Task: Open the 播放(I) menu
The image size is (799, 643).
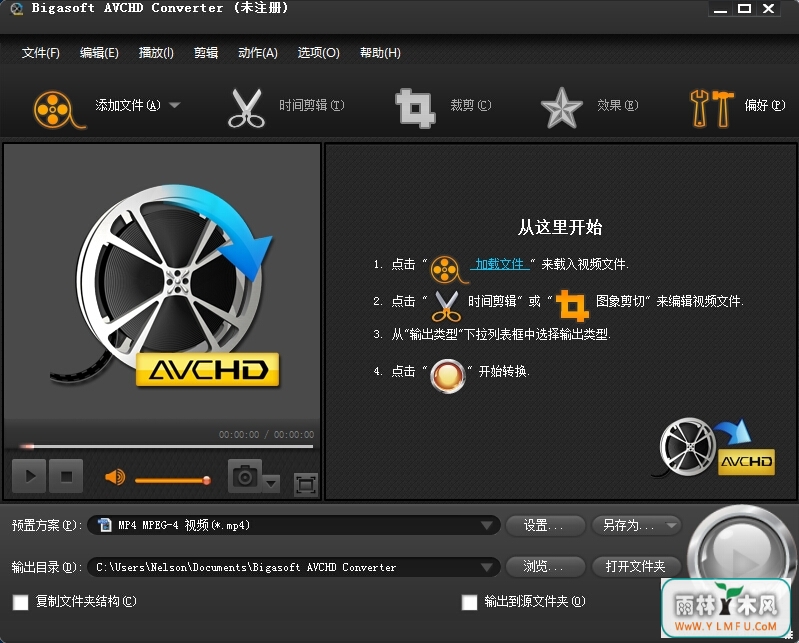Action: click(156, 52)
